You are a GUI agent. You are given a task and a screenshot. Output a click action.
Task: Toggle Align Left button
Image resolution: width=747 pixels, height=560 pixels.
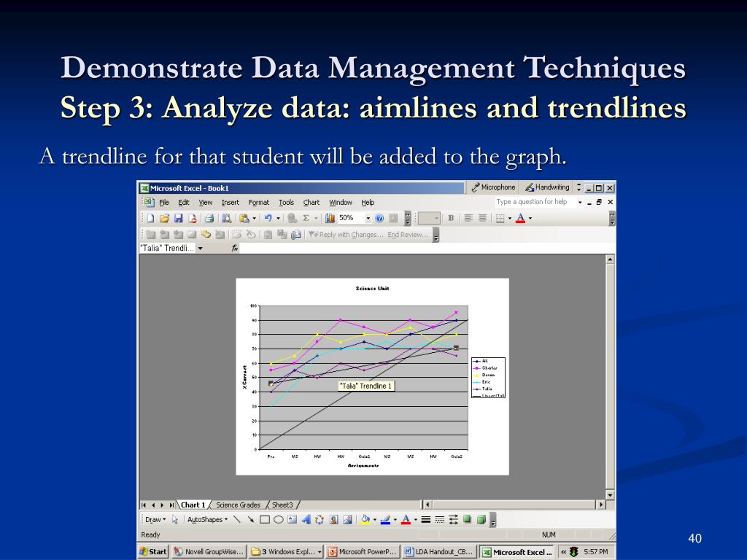tap(469, 218)
